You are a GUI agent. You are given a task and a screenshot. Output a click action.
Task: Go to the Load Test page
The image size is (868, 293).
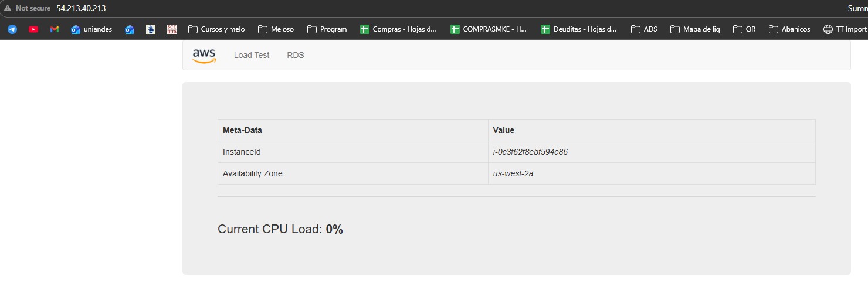(x=252, y=55)
